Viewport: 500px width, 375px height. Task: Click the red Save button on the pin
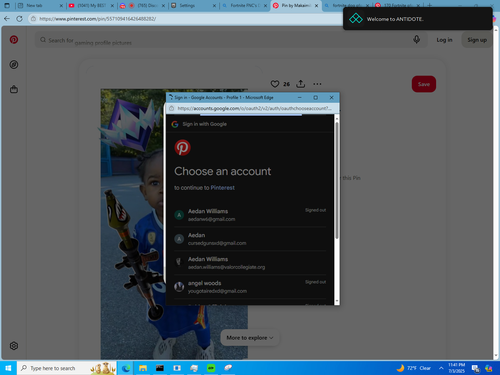(x=424, y=84)
